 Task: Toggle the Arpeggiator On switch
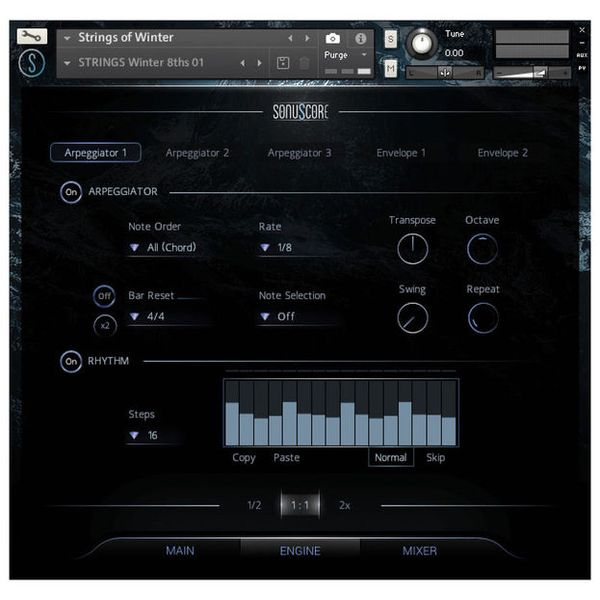pyautogui.click(x=71, y=192)
